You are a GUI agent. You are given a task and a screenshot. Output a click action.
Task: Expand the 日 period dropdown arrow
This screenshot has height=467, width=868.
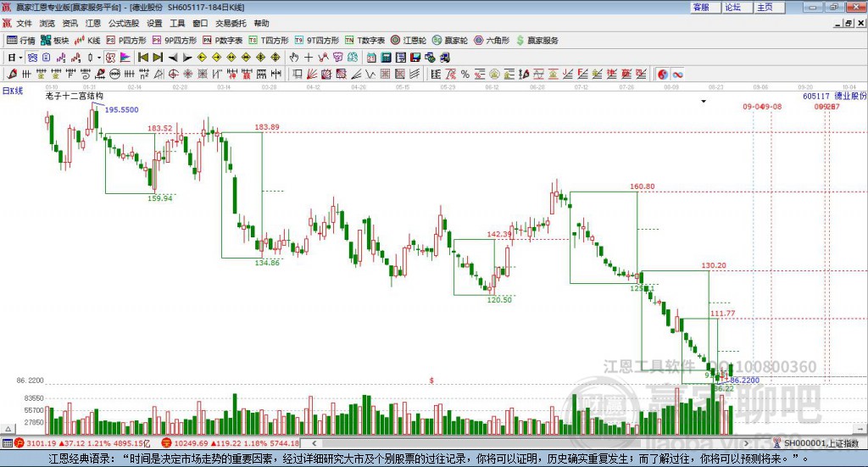[x=20, y=58]
